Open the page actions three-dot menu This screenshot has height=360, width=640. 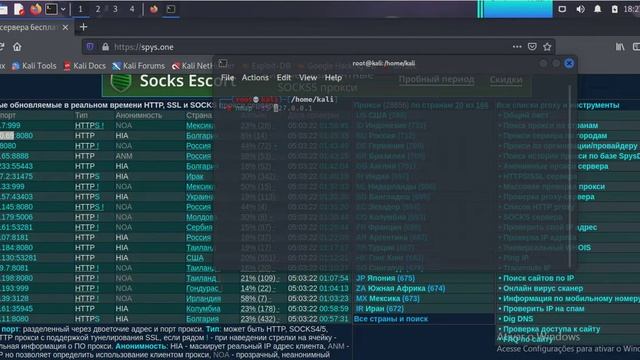(x=517, y=47)
